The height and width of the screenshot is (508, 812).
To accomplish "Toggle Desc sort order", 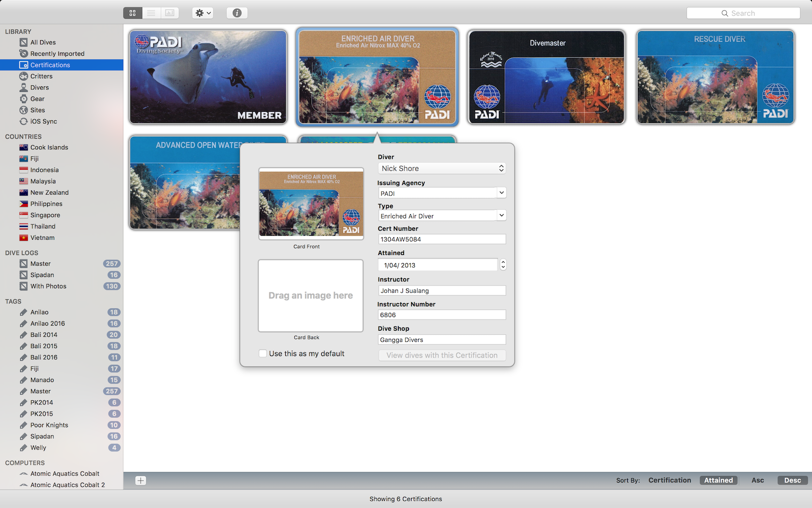I will click(x=792, y=481).
